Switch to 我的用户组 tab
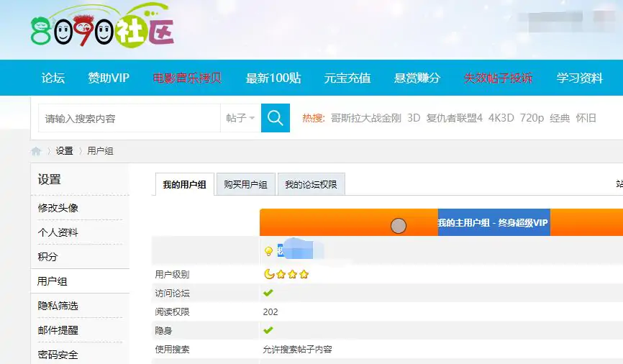623x364 pixels. (x=184, y=184)
